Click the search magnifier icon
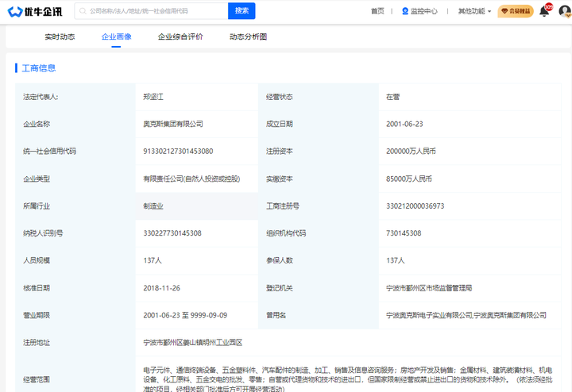572x392 pixels. (83, 11)
